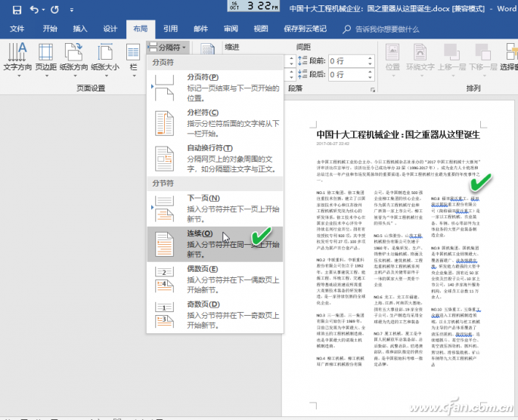Click the 段后 spacing input field
The width and height of the screenshot is (518, 420).
[348, 75]
